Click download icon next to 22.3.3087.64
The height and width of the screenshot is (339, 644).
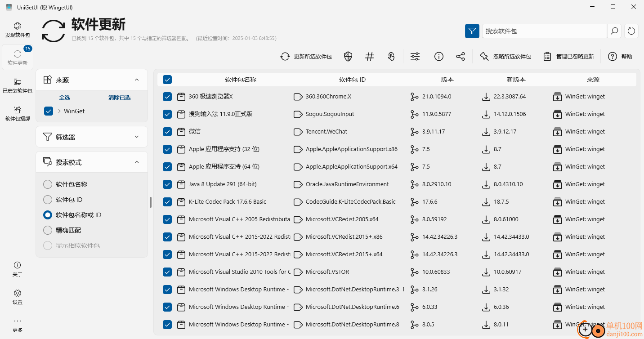(x=486, y=97)
